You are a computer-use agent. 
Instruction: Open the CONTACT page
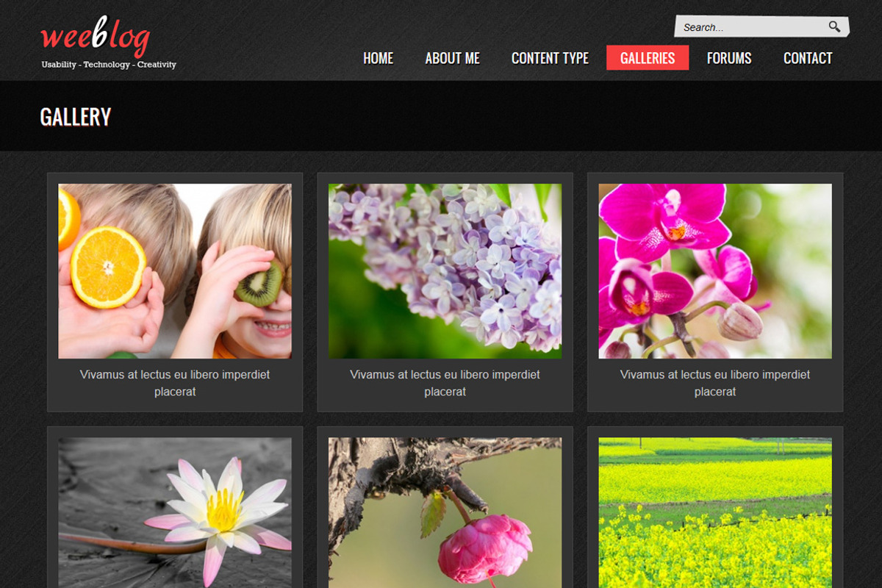click(x=808, y=58)
